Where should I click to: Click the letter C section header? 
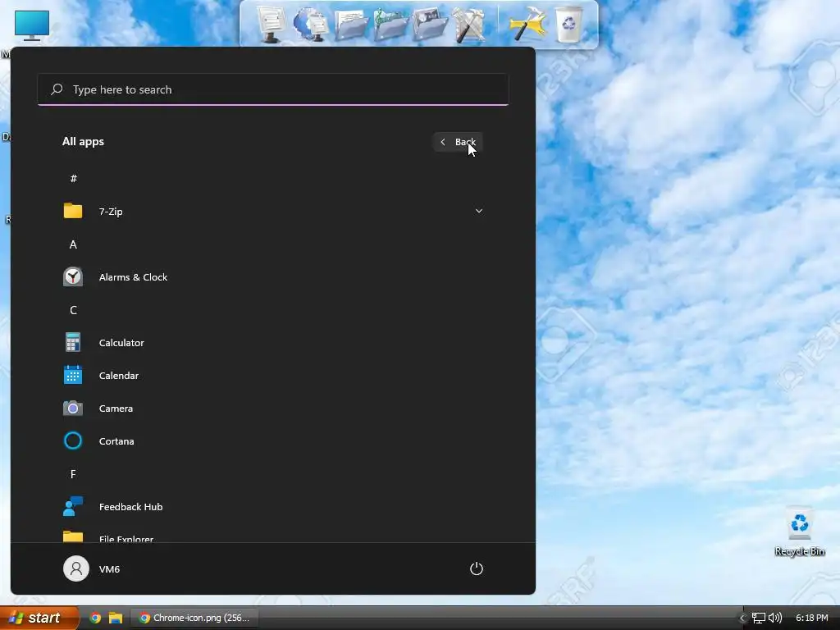point(73,310)
